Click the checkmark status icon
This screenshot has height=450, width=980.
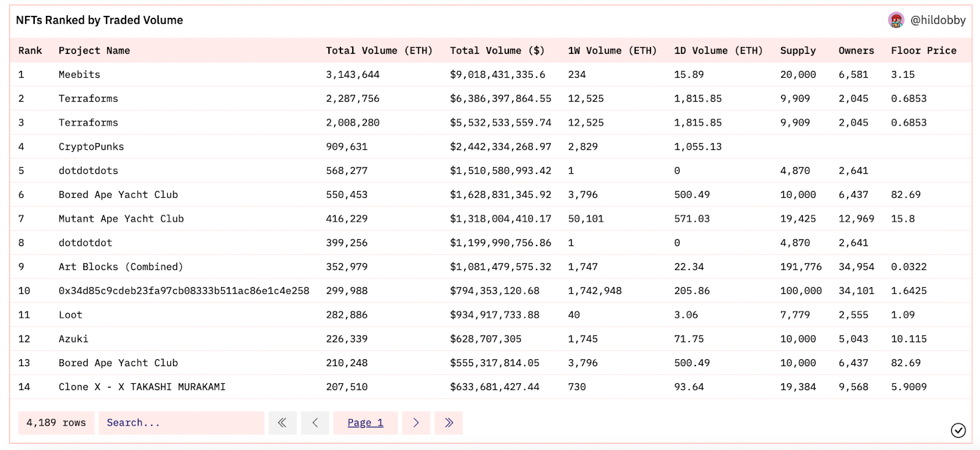(x=958, y=430)
